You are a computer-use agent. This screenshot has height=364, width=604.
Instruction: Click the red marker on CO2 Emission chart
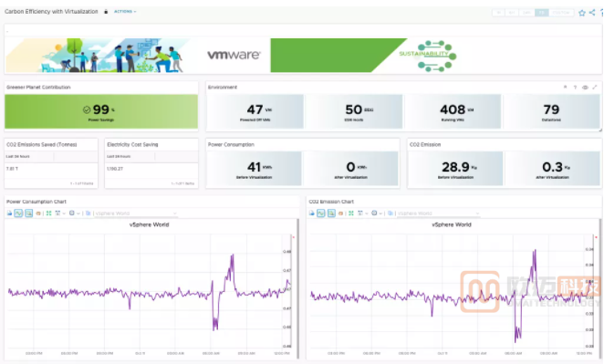point(596,237)
